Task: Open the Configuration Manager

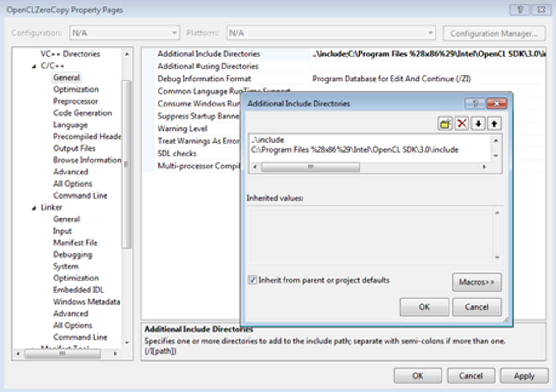Action: click(494, 33)
